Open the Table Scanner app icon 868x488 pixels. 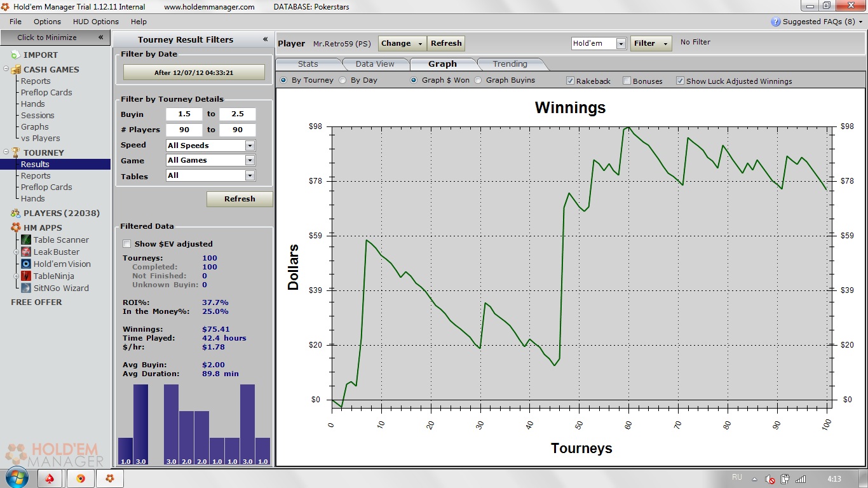pyautogui.click(x=26, y=240)
